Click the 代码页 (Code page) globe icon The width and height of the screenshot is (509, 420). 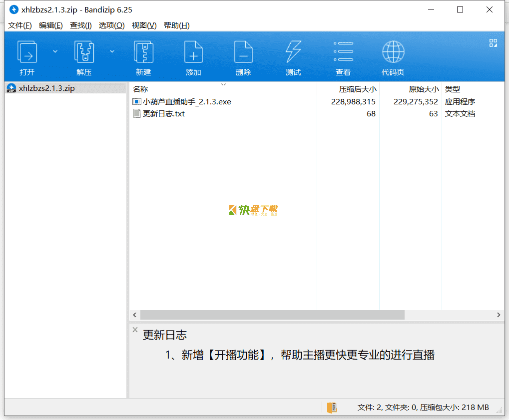tap(393, 52)
